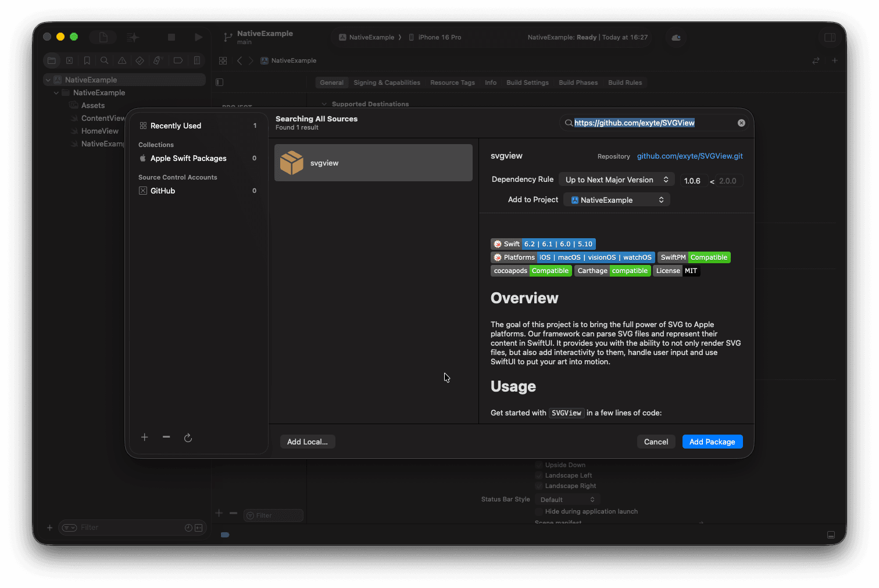879x588 pixels.
Task: Click the Run play button in toolbar
Action: (x=198, y=37)
